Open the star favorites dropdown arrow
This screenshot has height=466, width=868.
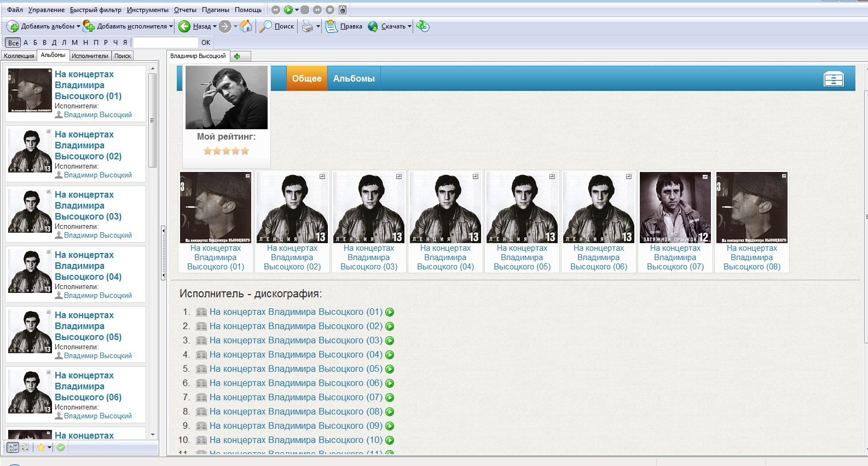click(49, 447)
